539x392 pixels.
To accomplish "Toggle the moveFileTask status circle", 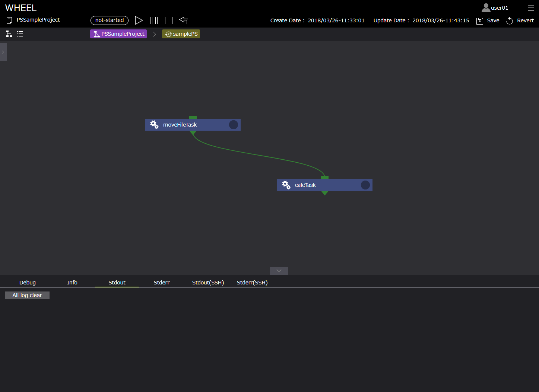I will (x=234, y=125).
